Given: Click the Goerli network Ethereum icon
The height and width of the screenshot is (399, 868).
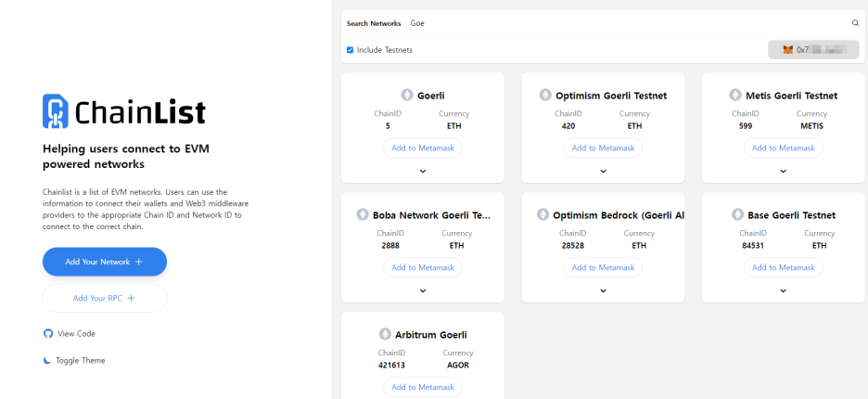Looking at the screenshot, I should [x=407, y=96].
